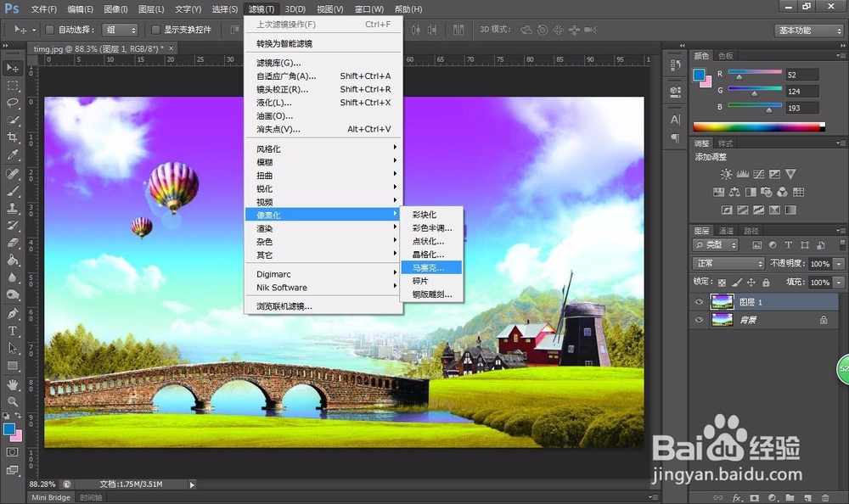This screenshot has width=849, height=504.
Task: Select the Pen tool
Action: [x=12, y=313]
